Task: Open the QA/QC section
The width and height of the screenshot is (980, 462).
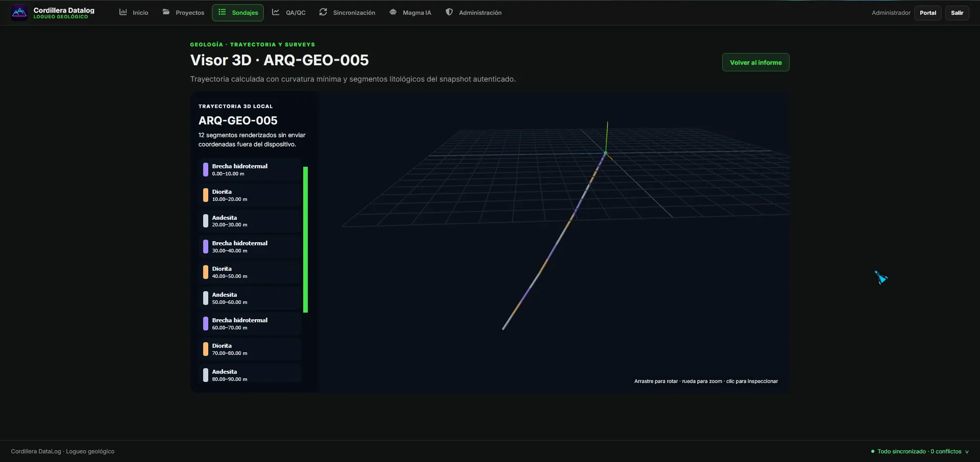Action: click(289, 13)
